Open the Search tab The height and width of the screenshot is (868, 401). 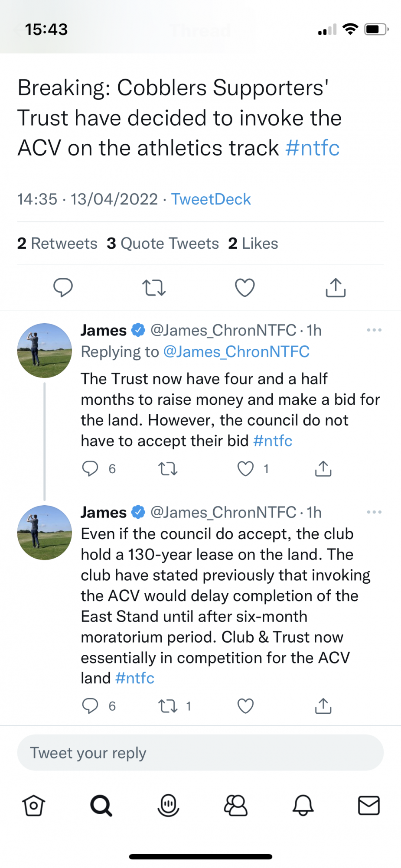point(101,806)
